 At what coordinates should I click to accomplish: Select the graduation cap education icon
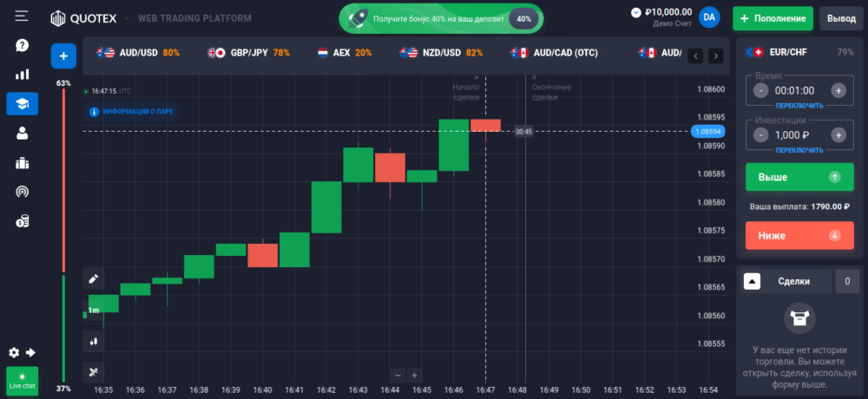22,104
